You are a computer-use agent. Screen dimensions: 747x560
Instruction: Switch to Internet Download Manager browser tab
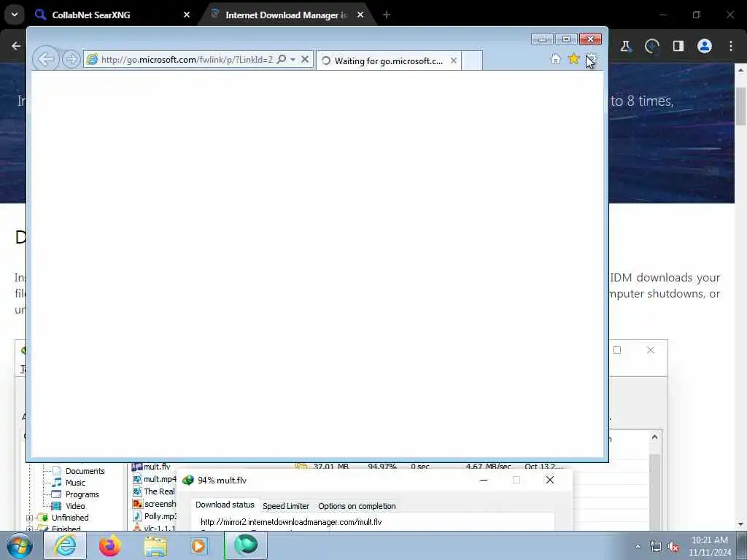[x=285, y=15]
